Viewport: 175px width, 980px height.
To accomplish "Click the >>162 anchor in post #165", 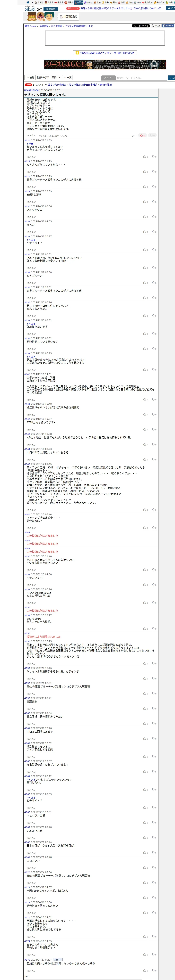I will click(31, 797).
